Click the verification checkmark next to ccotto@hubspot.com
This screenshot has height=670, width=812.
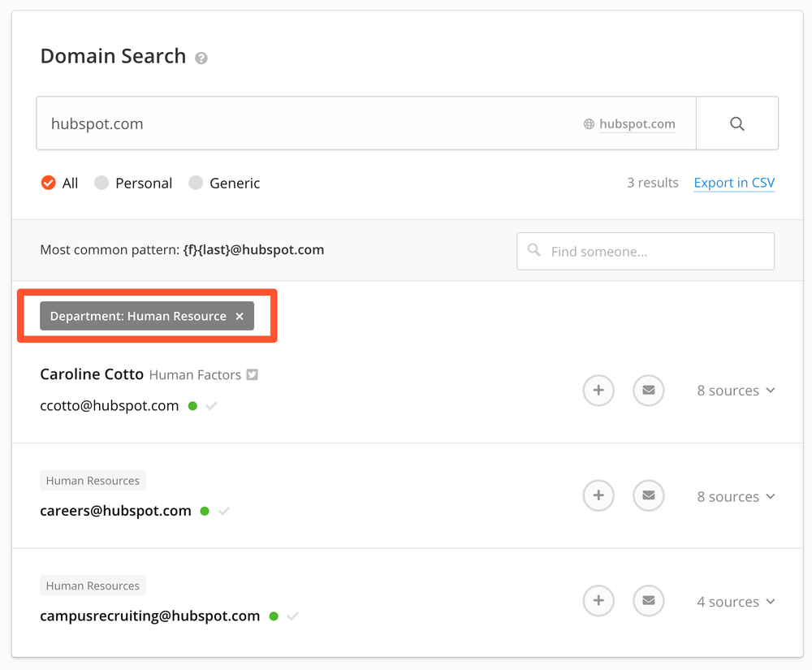click(x=211, y=405)
